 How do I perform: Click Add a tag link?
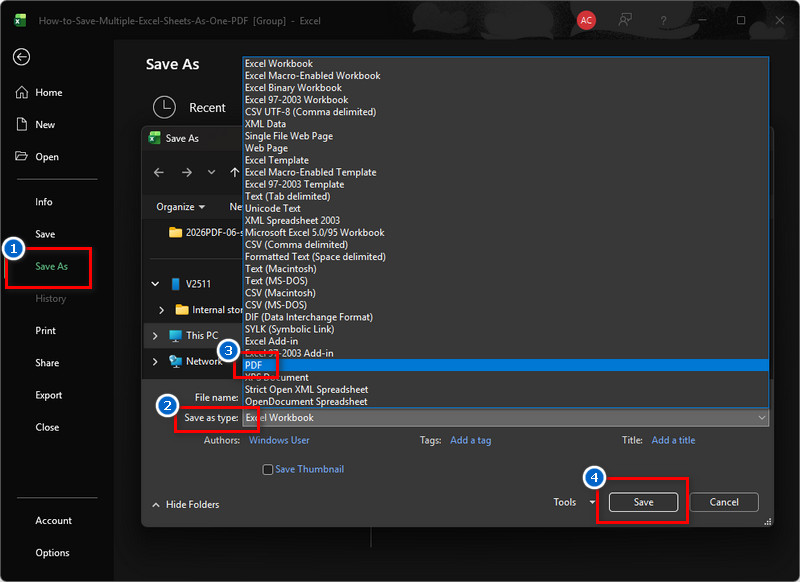click(x=470, y=440)
